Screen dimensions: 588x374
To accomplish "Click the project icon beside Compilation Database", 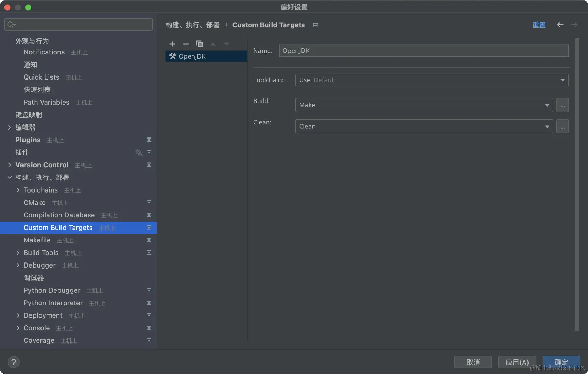I will pos(149,215).
